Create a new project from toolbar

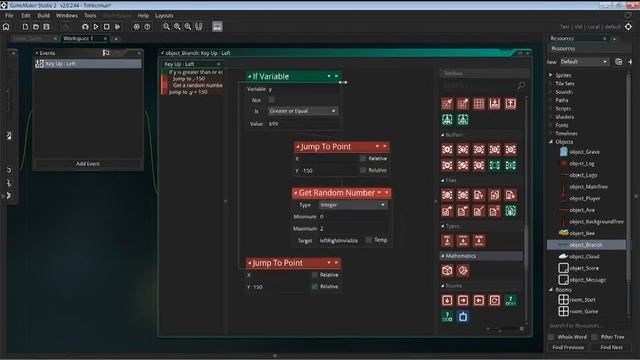click(x=25, y=27)
